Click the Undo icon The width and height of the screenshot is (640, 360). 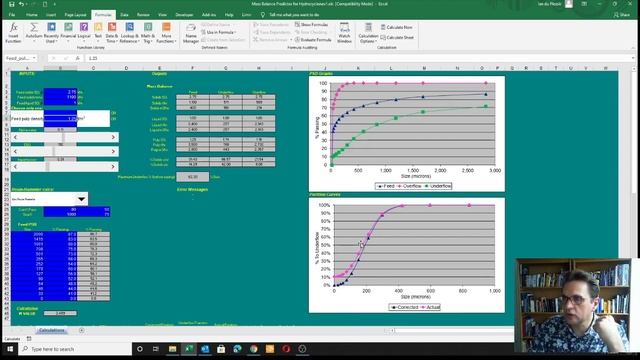(21, 4)
